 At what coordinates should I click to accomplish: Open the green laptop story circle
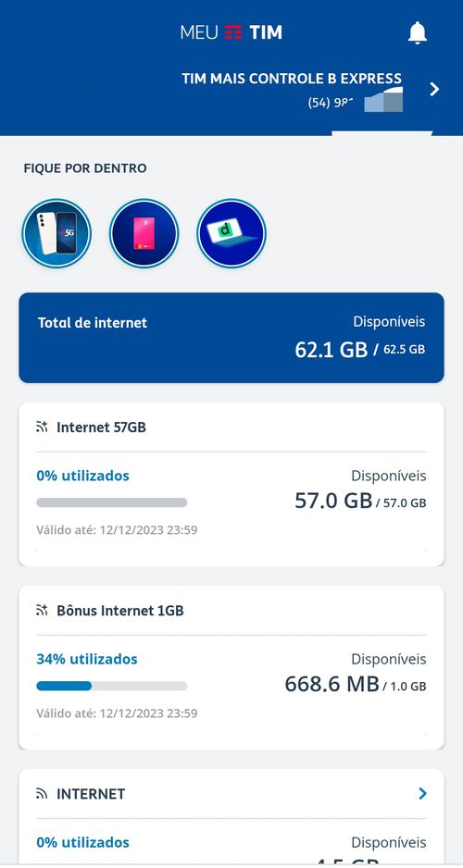(231, 233)
